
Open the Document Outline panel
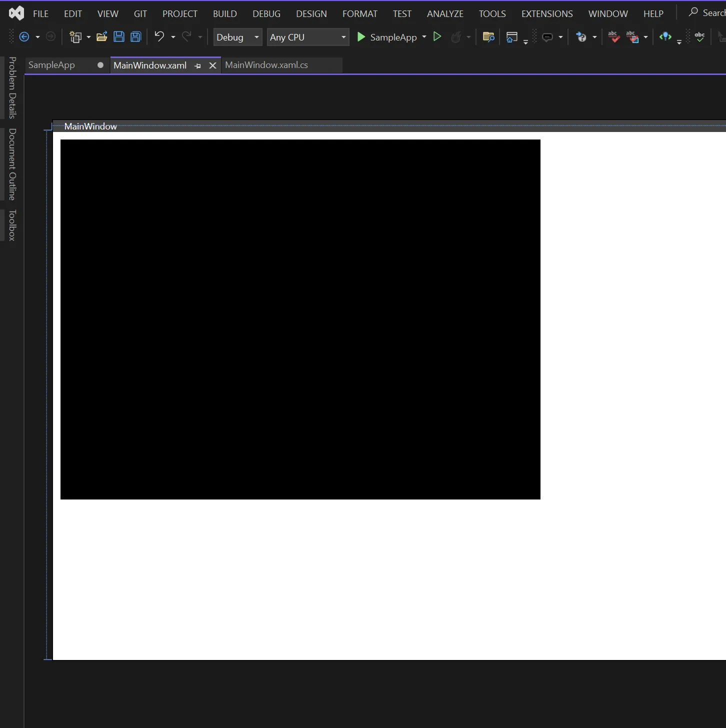pyautogui.click(x=12, y=165)
